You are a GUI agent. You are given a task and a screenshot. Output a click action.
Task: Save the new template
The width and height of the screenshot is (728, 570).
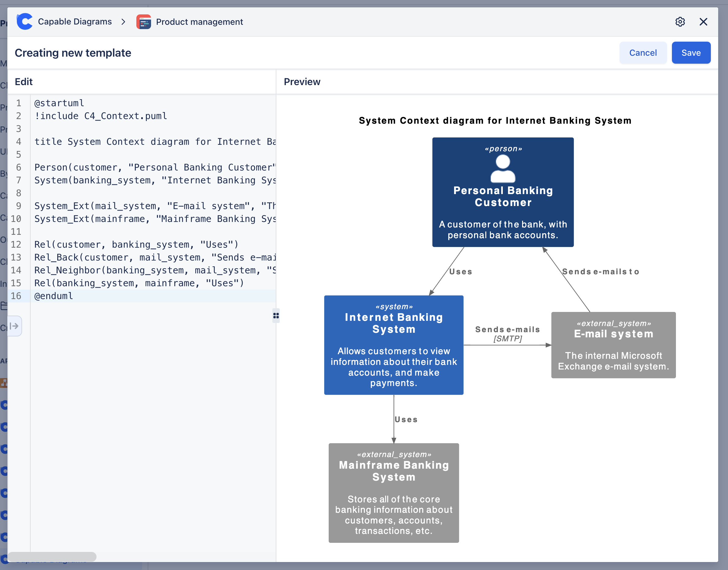(x=691, y=53)
